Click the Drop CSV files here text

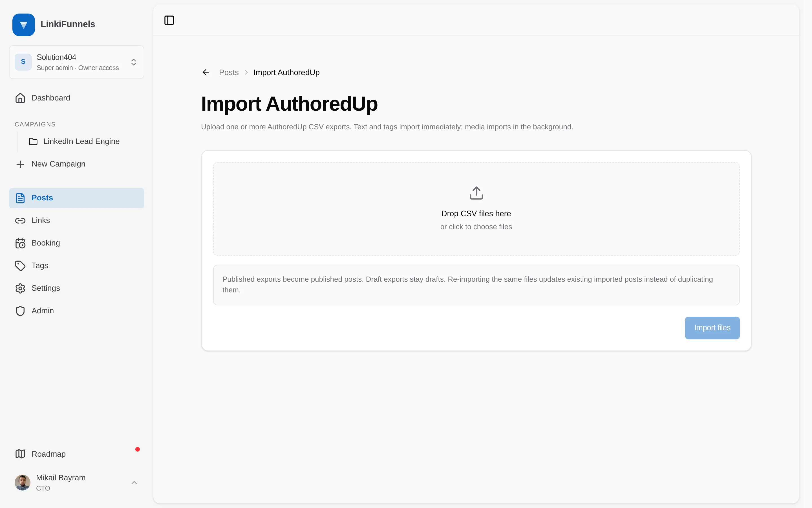tap(476, 213)
